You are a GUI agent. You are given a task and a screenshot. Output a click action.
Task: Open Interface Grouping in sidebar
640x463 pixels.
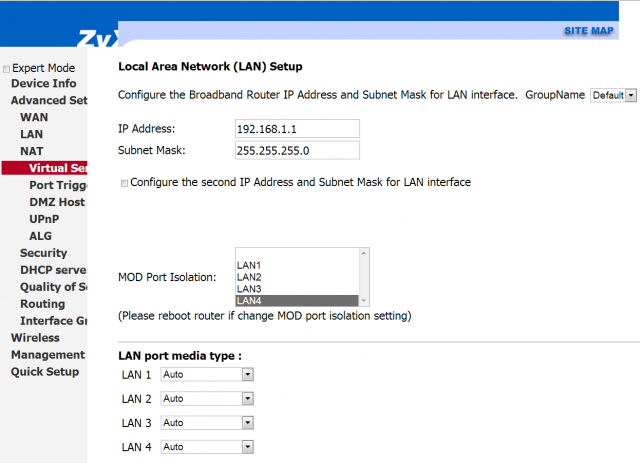click(x=53, y=321)
